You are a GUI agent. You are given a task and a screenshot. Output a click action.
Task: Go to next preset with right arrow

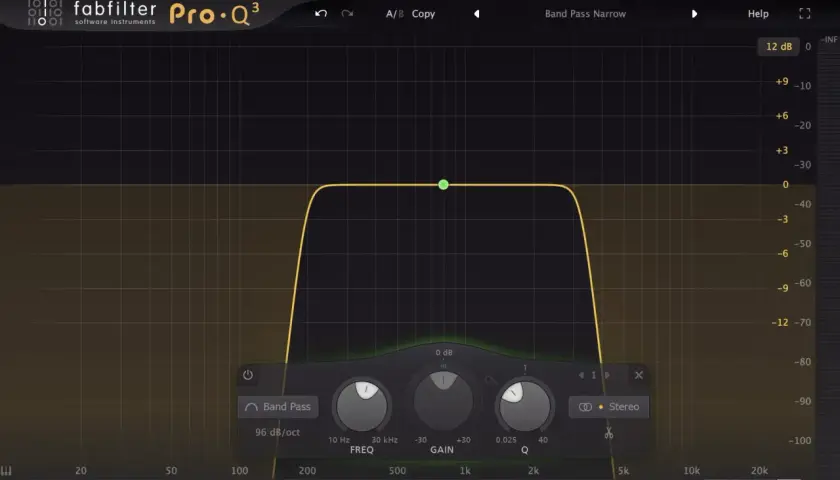tap(694, 14)
